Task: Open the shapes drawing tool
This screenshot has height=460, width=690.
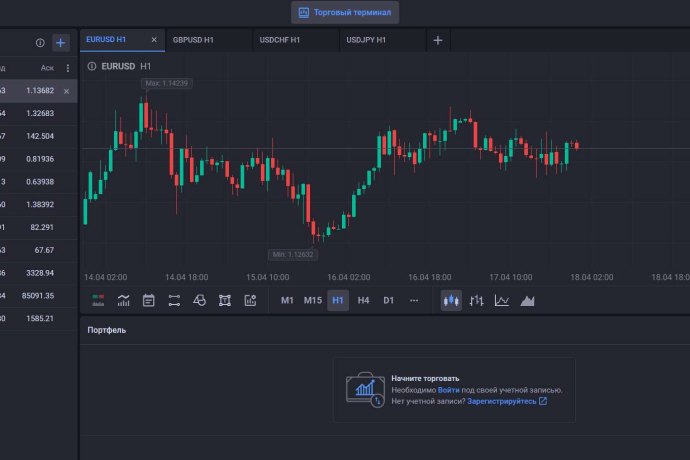Action: (199, 301)
